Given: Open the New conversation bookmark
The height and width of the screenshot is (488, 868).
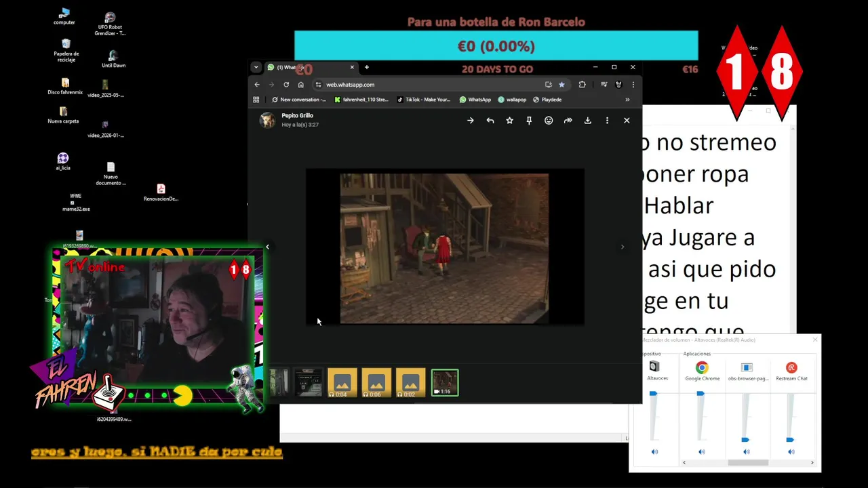Looking at the screenshot, I should [299, 100].
